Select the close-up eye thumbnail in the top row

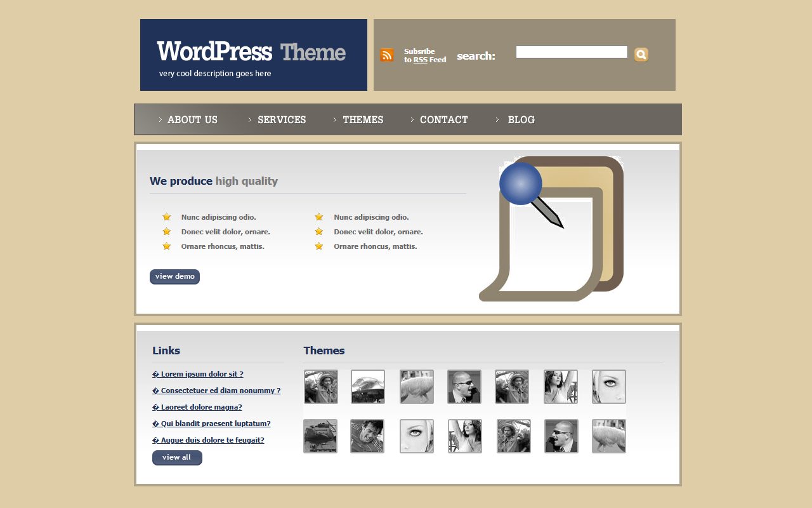click(x=609, y=387)
